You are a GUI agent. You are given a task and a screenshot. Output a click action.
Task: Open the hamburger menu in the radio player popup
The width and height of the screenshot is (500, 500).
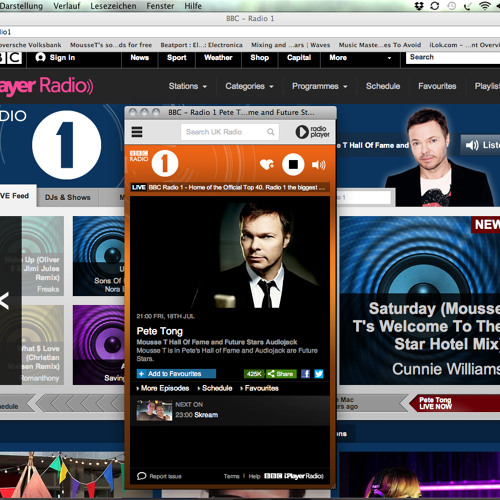pyautogui.click(x=137, y=132)
